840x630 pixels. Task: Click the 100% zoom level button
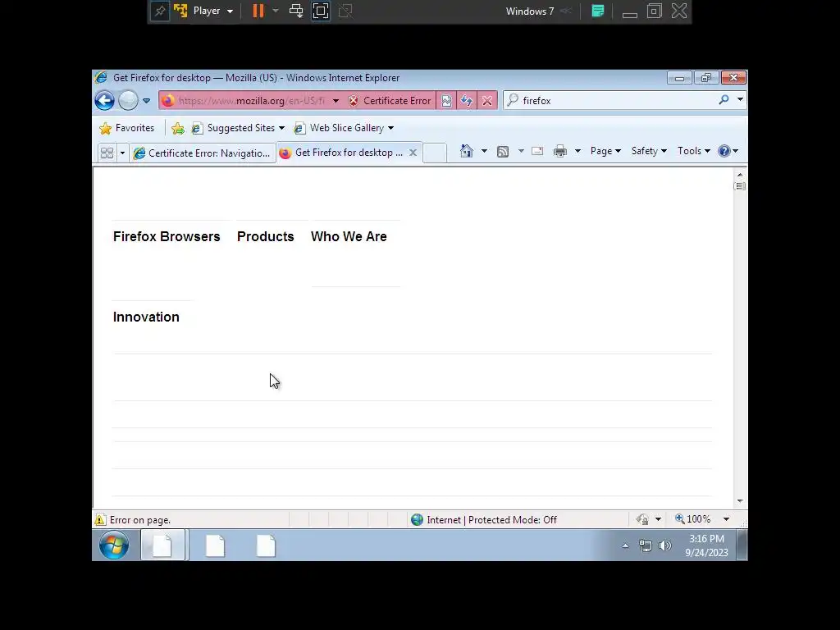[692, 519]
